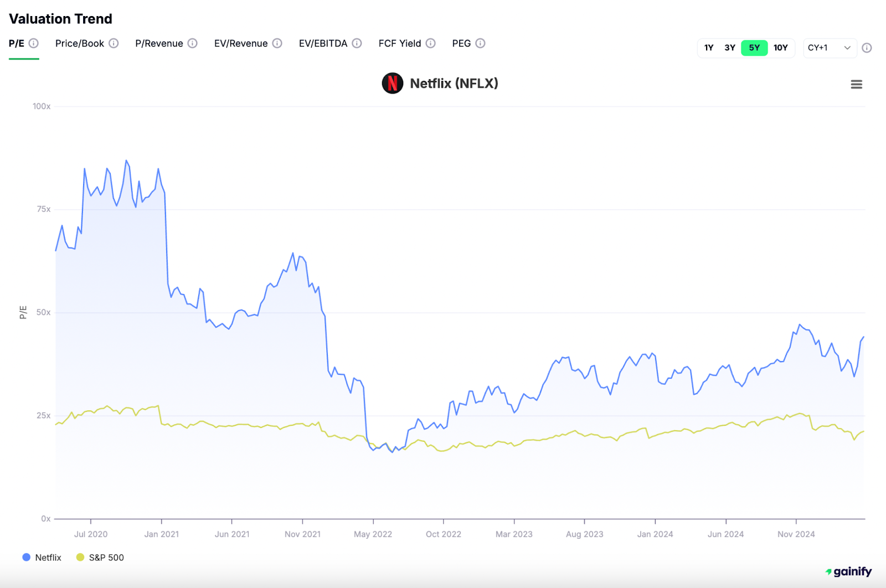The height and width of the screenshot is (588, 886).
Task: Open the EV/EBITDA tab
Action: (x=323, y=43)
